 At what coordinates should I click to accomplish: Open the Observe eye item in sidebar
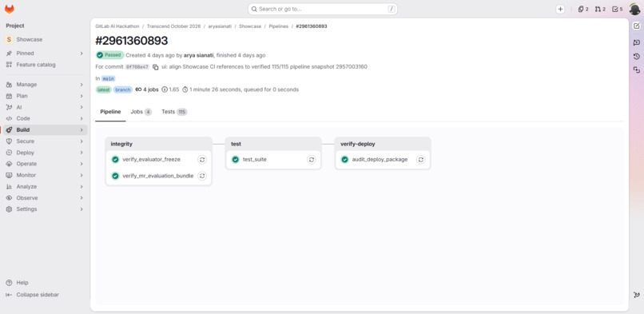tap(45, 198)
